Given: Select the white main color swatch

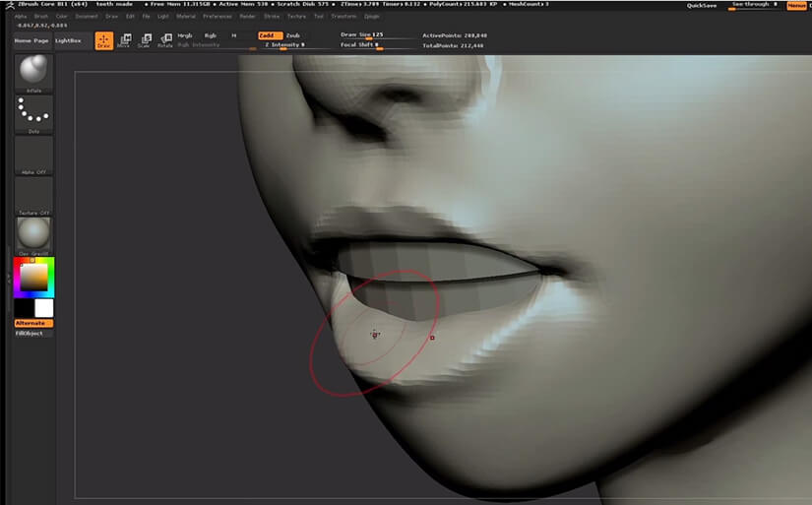Looking at the screenshot, I should (44, 308).
